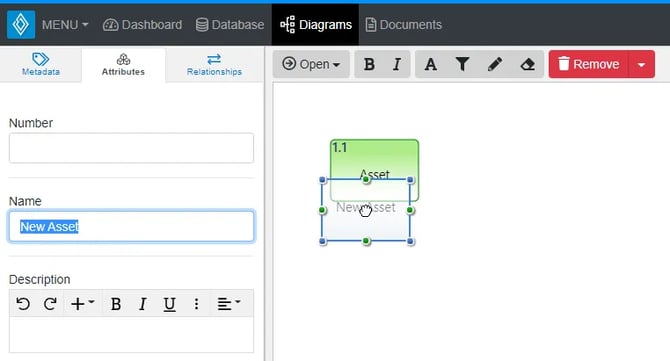Open text alignment dropdown in Description

coord(229,304)
